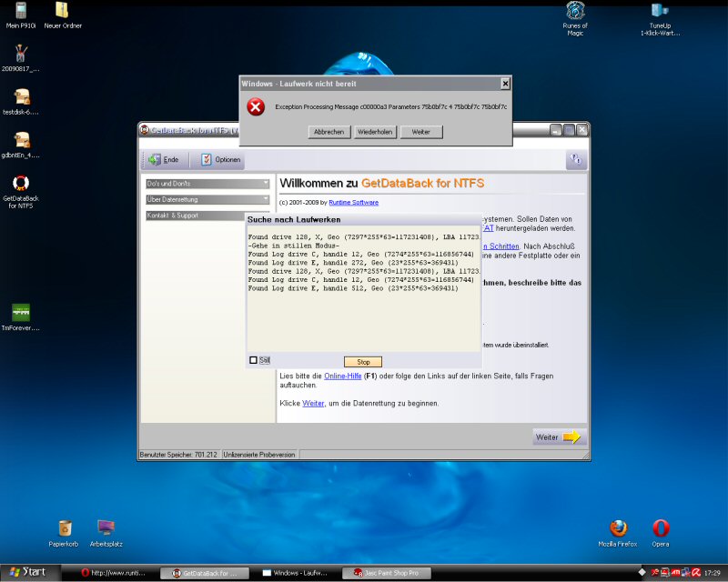Image resolution: width=728 pixels, height=582 pixels.
Task: Click the network connection tray icon
Action: 686,573
